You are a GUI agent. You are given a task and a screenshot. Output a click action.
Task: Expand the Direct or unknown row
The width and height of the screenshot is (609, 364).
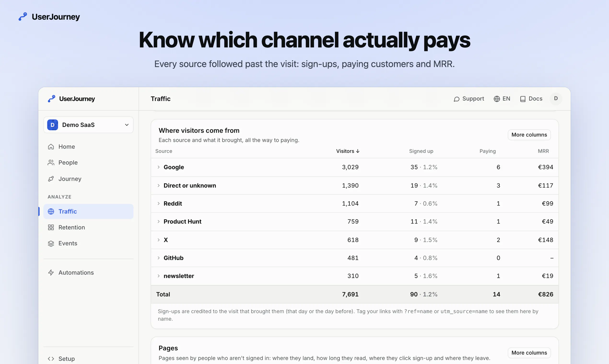[x=159, y=185]
